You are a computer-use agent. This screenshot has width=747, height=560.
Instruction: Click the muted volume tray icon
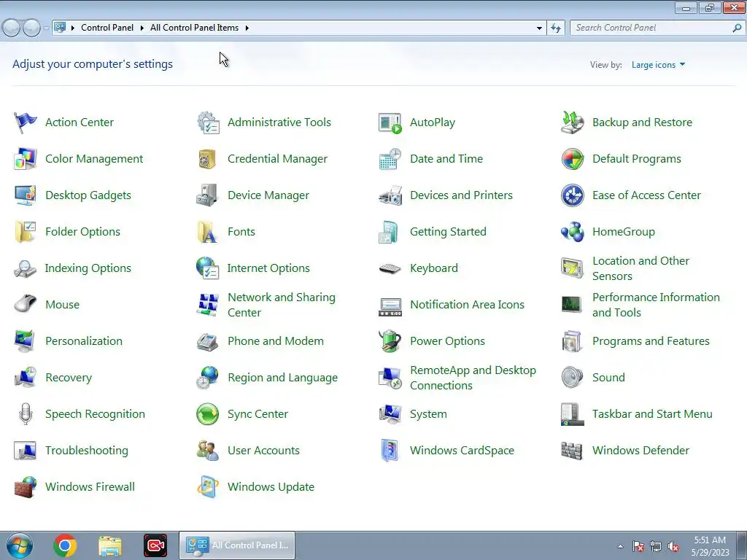(x=673, y=547)
